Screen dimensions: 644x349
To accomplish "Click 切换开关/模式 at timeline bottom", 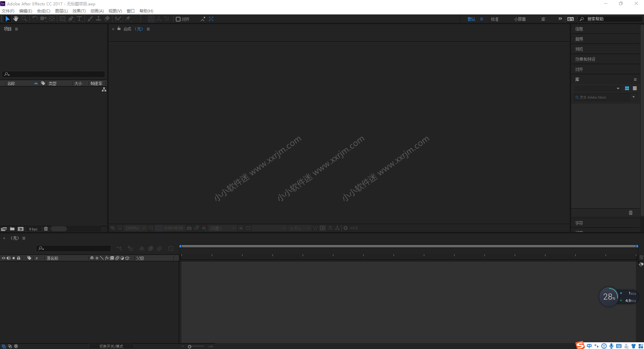I will 111,346.
